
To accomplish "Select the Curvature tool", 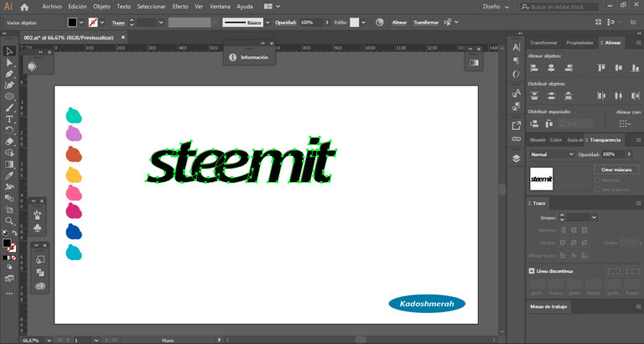I will (9, 85).
